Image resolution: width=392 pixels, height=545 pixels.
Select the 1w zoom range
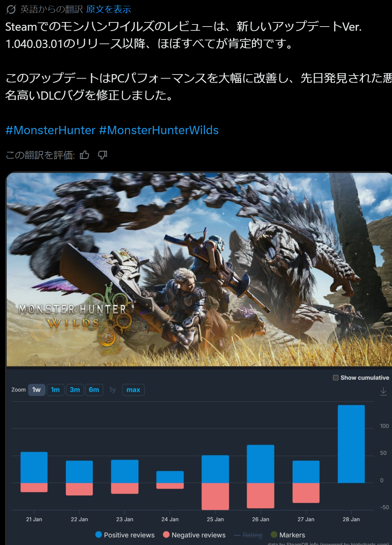click(x=37, y=390)
